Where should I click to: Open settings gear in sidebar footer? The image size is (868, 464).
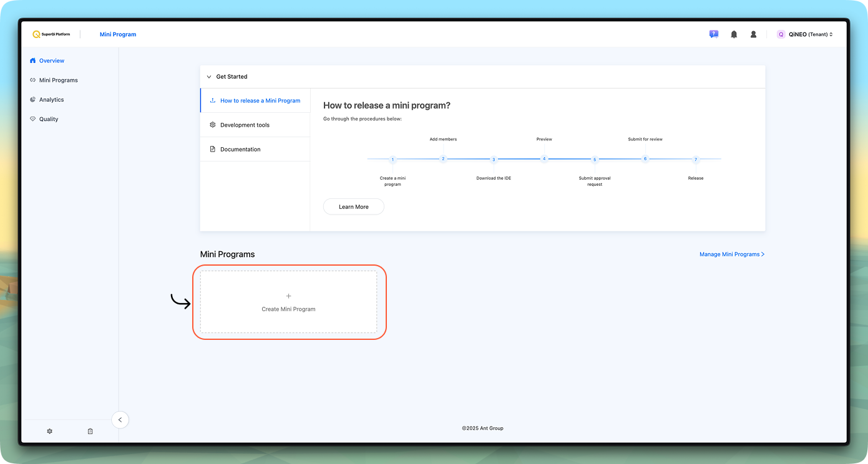(x=50, y=431)
